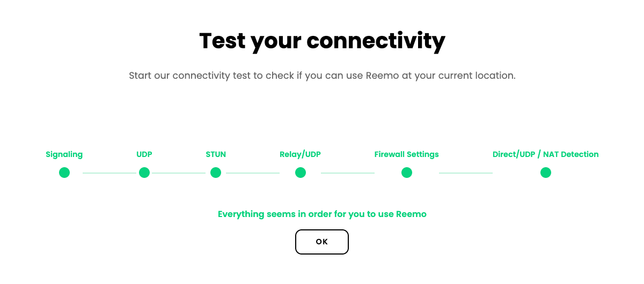
Task: Click the green dot under Signaling
Action: (64, 173)
